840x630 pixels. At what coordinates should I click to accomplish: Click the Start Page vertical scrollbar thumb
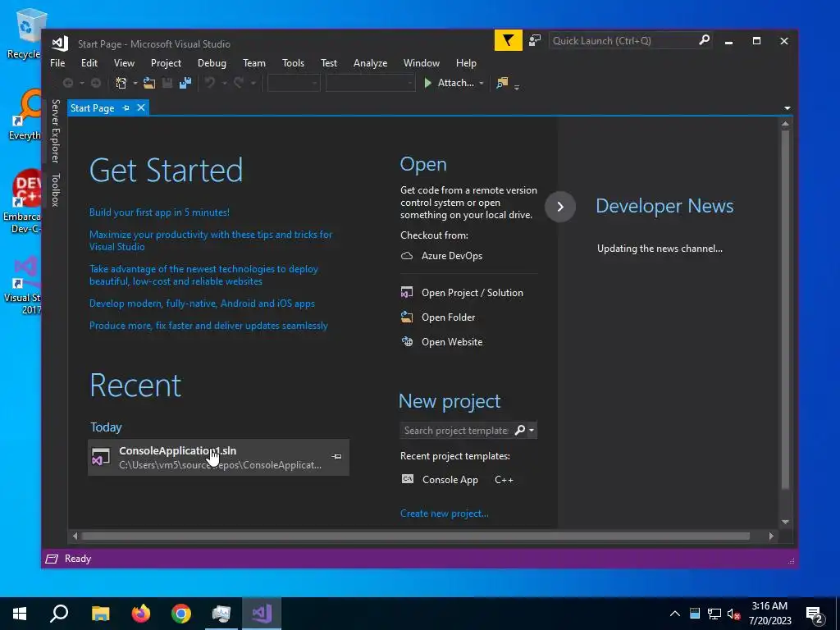[785, 309]
